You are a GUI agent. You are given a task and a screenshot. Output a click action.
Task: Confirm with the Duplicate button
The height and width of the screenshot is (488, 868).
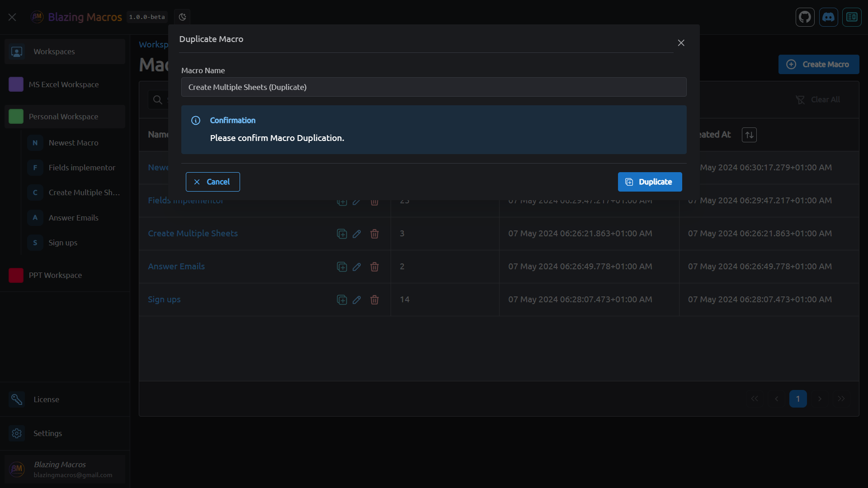coord(650,182)
